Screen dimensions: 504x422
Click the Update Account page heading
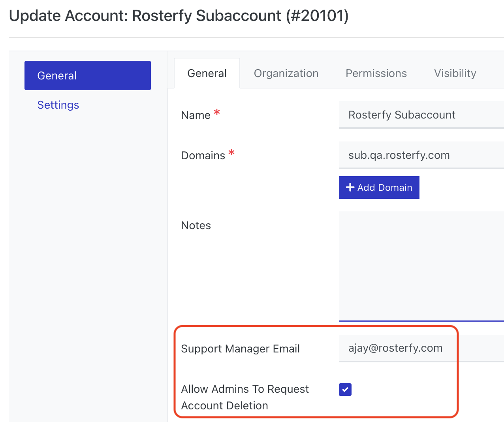pyautogui.click(x=179, y=16)
